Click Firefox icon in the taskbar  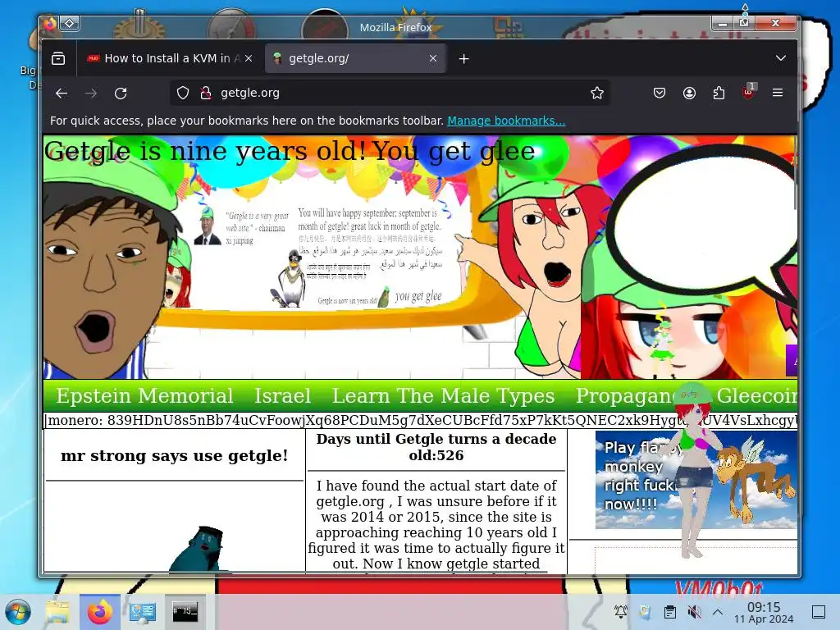tap(99, 612)
